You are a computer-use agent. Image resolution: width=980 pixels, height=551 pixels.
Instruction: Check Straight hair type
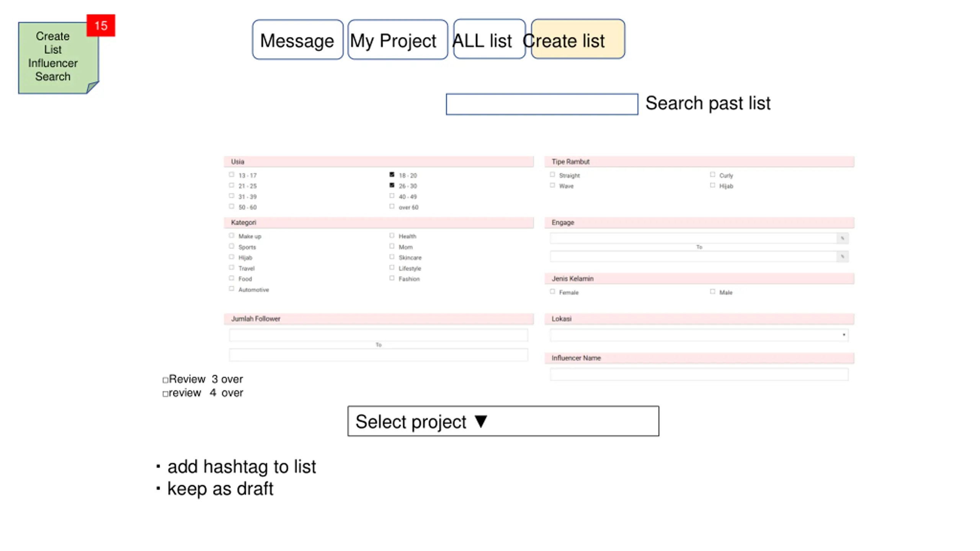(552, 174)
